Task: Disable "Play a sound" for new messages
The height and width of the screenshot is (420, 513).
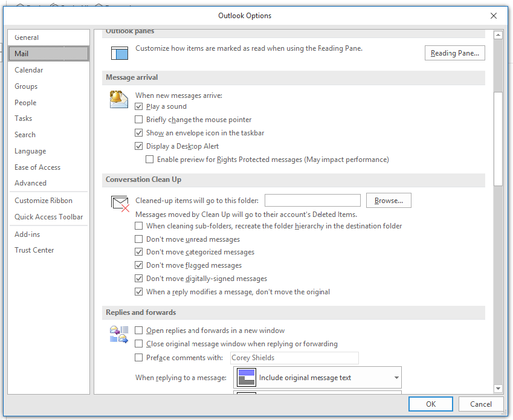Action: point(139,106)
